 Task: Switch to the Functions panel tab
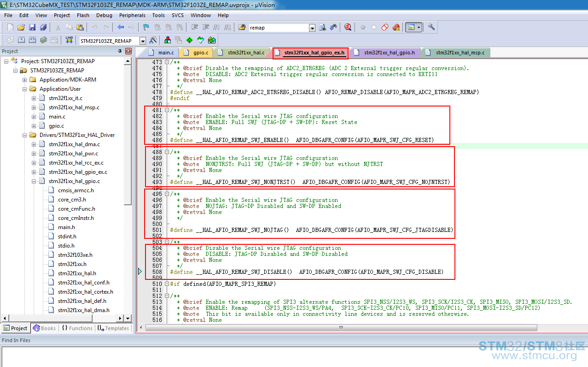77,328
